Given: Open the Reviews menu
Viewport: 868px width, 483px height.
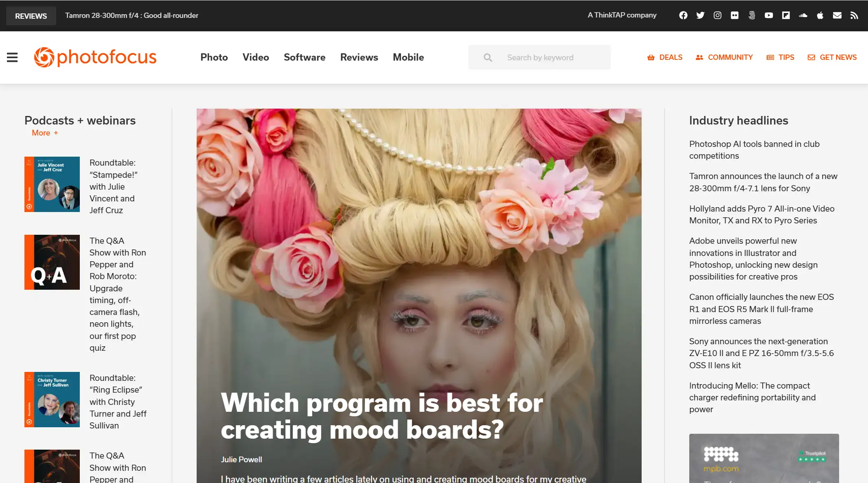Looking at the screenshot, I should [x=359, y=57].
